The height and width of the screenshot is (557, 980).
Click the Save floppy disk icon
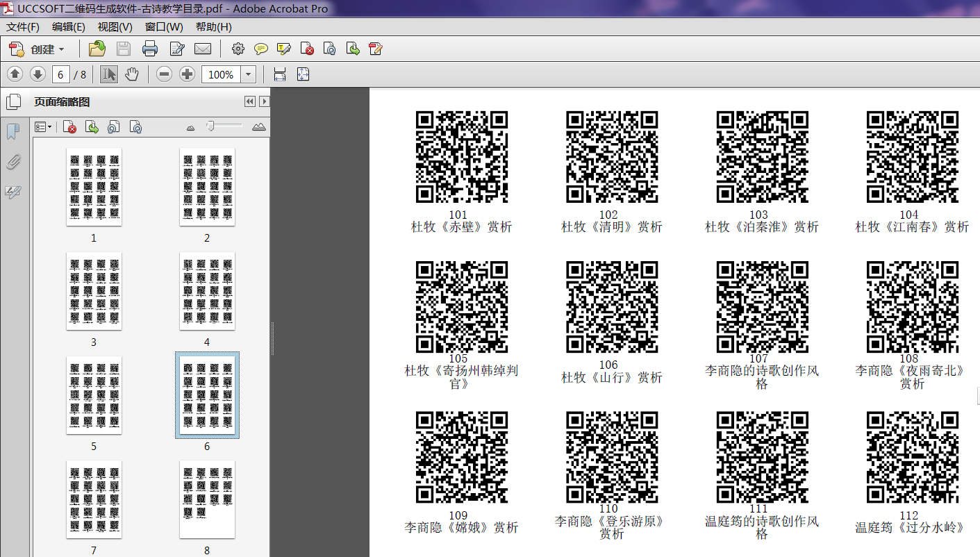pos(124,49)
